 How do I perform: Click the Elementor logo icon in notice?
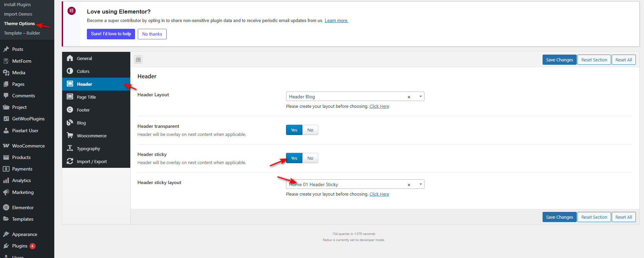[72, 11]
